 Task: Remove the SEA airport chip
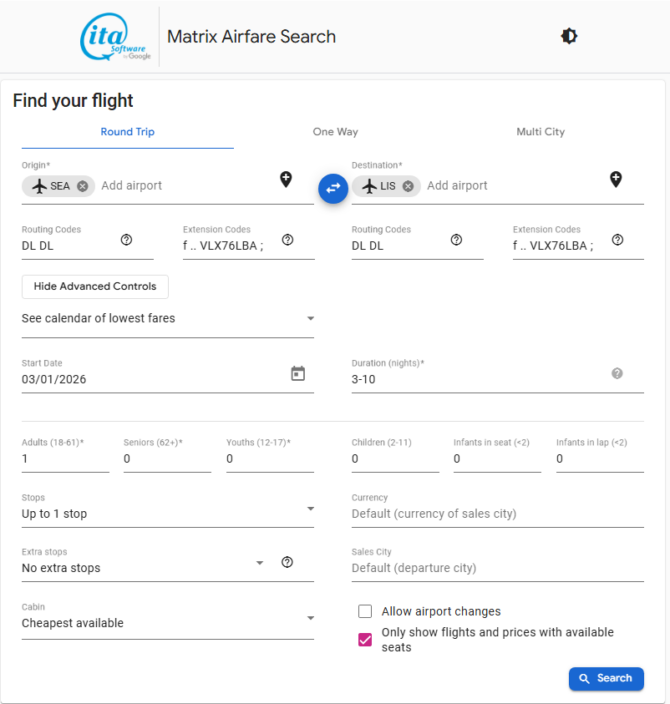click(83, 186)
